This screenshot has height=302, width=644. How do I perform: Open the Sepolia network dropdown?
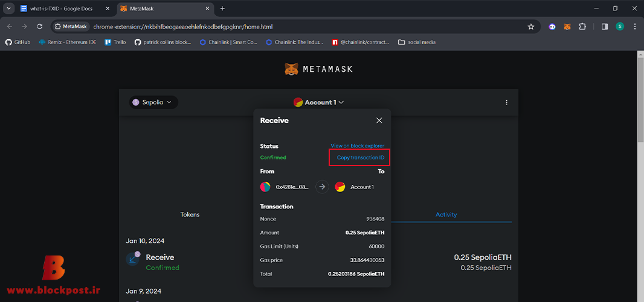[153, 102]
